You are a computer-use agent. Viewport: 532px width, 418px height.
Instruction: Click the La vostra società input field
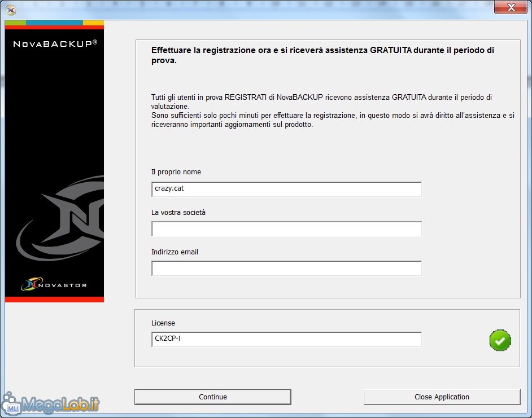[x=286, y=229]
